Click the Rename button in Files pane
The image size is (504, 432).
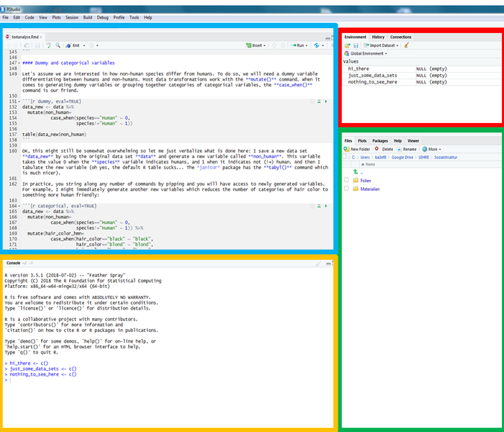pyautogui.click(x=407, y=149)
